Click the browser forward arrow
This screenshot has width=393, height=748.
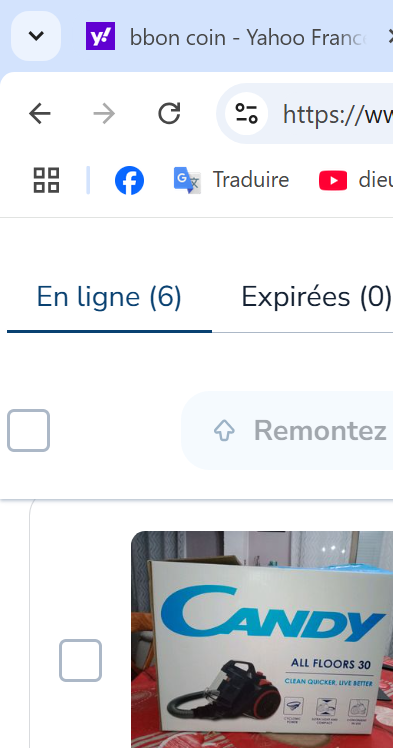tap(104, 114)
